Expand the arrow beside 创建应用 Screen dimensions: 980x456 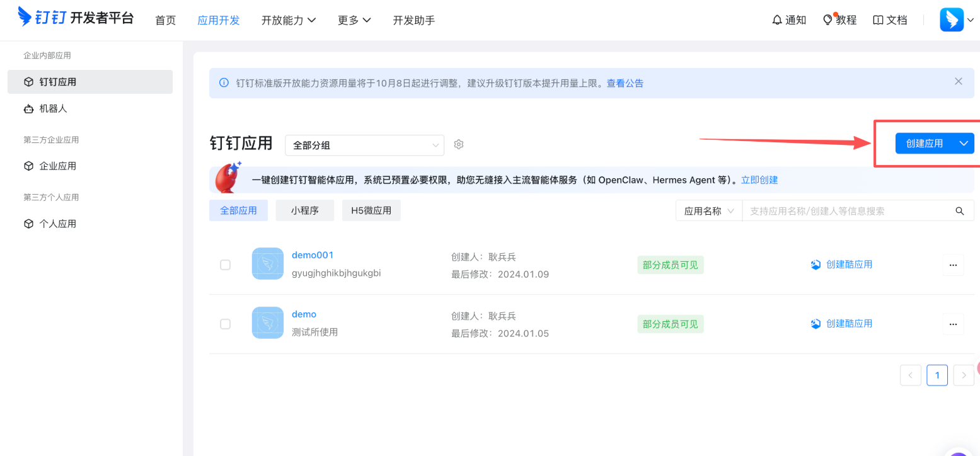coord(964,143)
